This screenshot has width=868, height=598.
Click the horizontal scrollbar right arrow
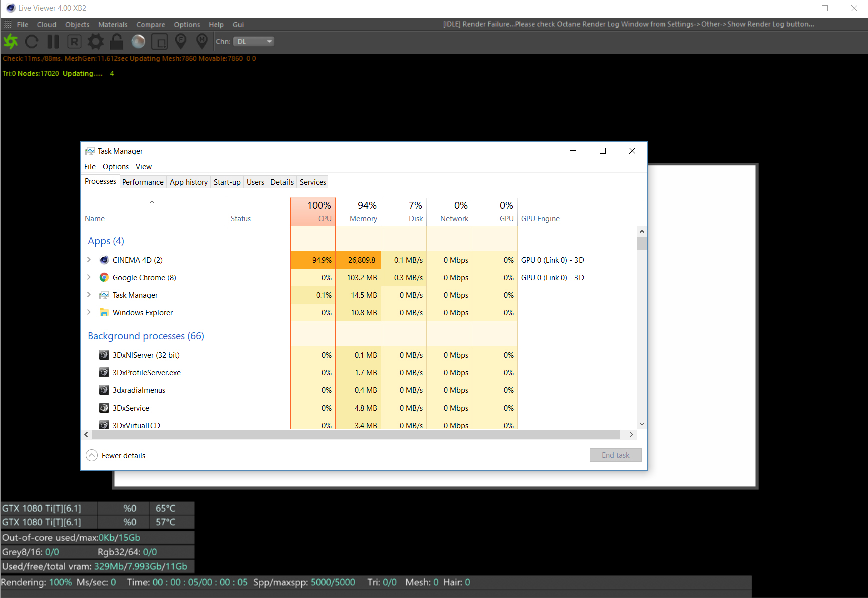tap(631, 434)
